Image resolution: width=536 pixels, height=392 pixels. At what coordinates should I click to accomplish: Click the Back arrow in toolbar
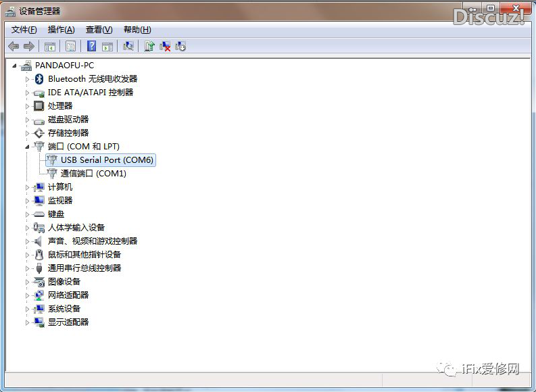[14, 47]
